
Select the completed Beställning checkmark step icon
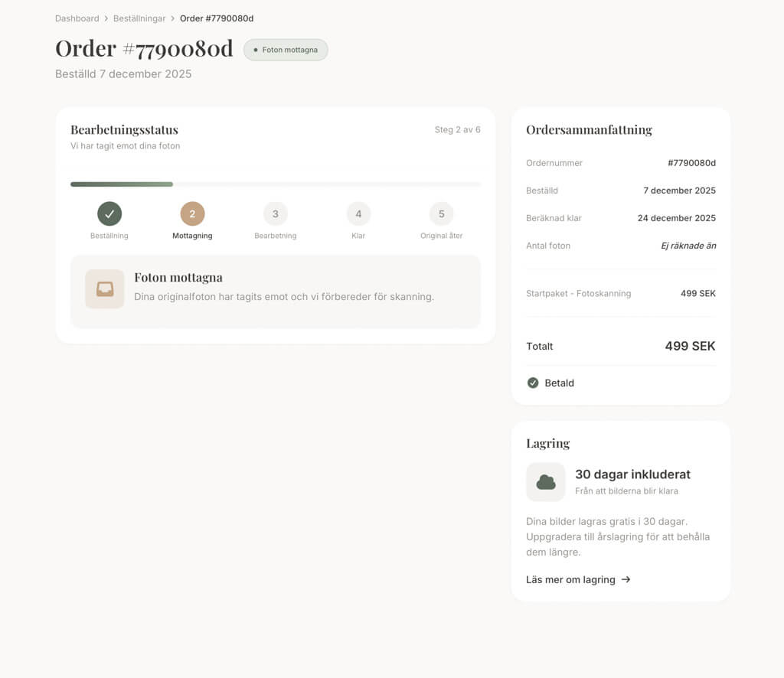coord(109,215)
